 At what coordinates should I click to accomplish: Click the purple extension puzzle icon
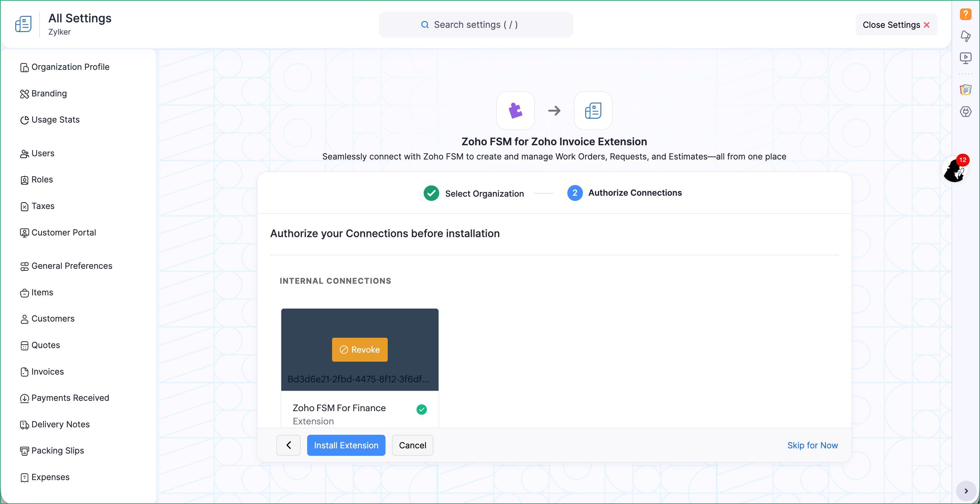tap(515, 111)
